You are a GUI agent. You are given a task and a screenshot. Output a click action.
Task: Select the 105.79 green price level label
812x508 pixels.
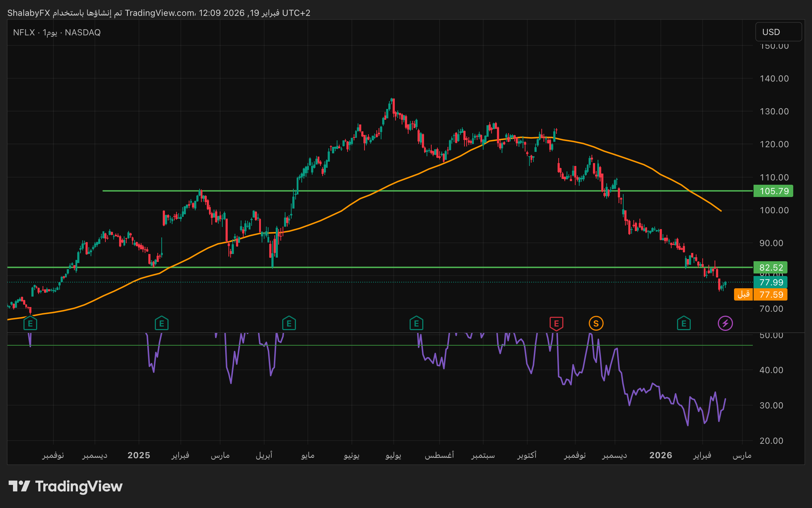[x=773, y=191]
